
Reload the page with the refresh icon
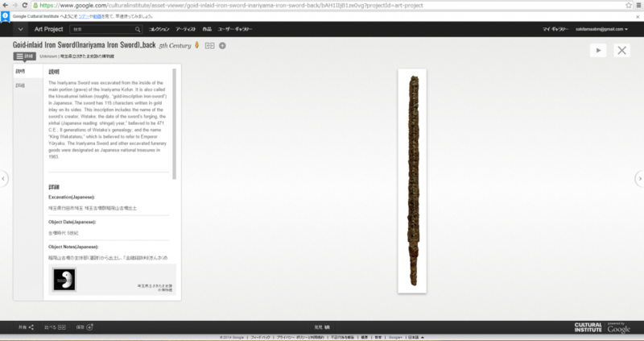point(25,6)
